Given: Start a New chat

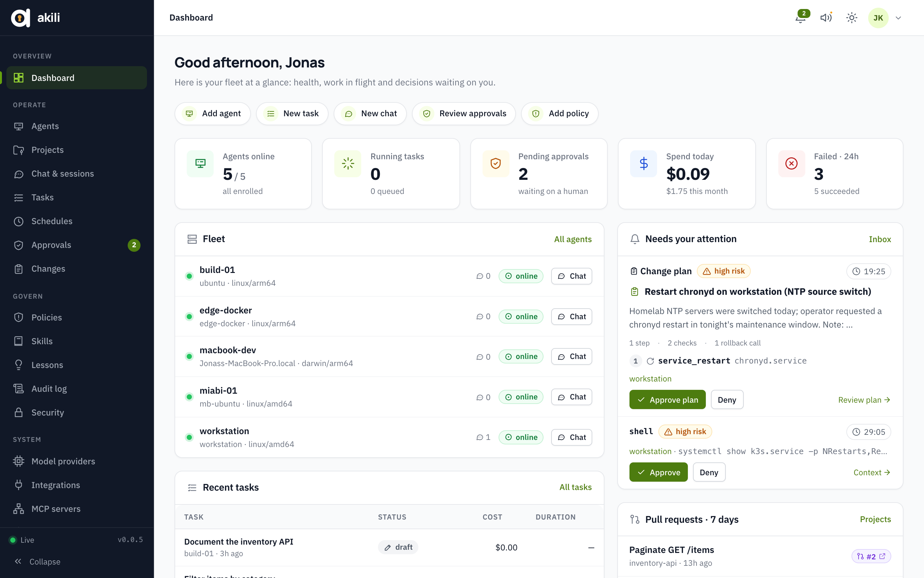Looking at the screenshot, I should pos(370,114).
